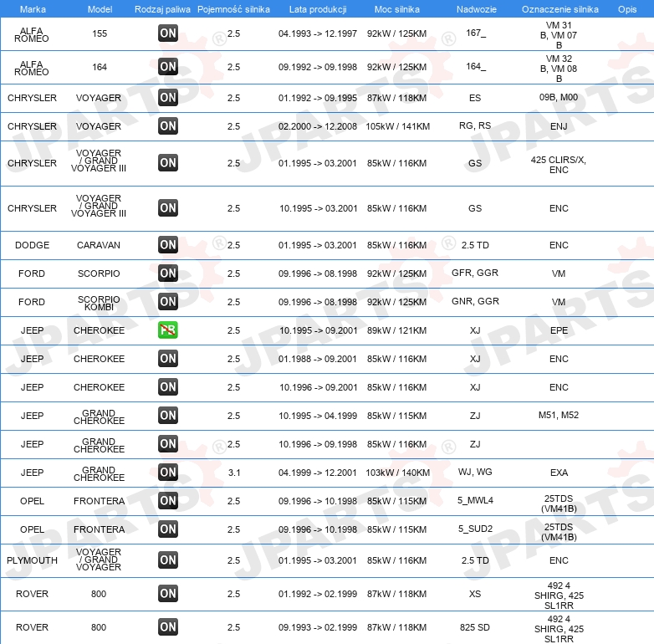
Task: Click SCORPIO KOMBI model cell
Action: (x=99, y=304)
